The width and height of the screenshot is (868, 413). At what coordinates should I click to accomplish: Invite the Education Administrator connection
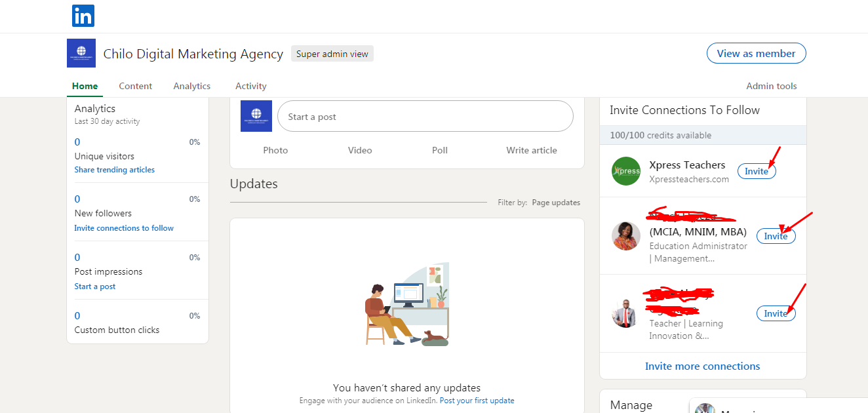[776, 236]
